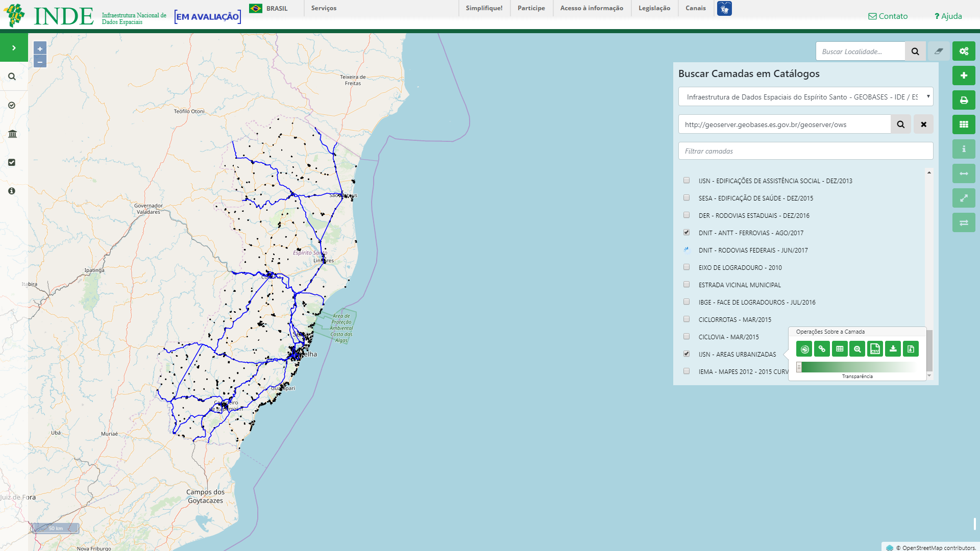Enable DER Rodovias Estaduais layer

687,215
